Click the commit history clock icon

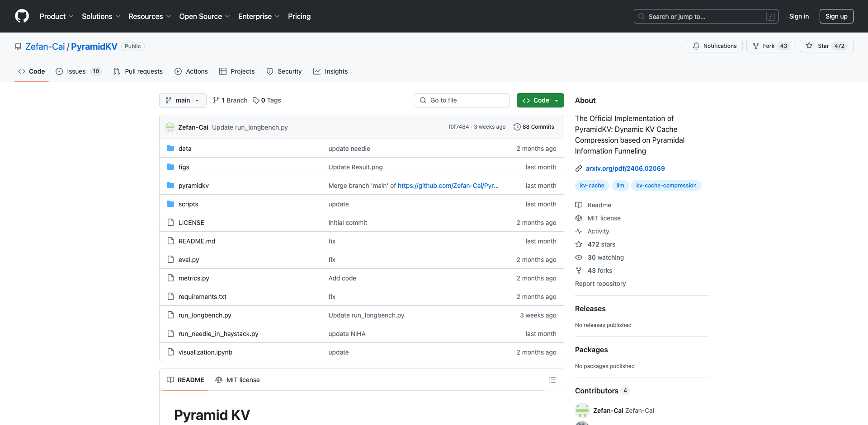(x=517, y=127)
